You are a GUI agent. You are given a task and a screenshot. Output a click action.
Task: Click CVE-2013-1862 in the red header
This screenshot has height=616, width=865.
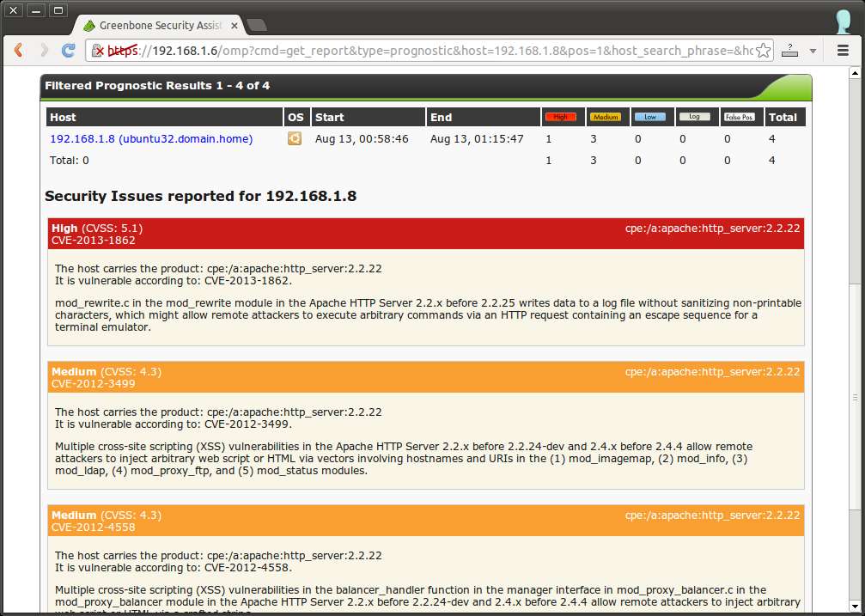point(94,240)
